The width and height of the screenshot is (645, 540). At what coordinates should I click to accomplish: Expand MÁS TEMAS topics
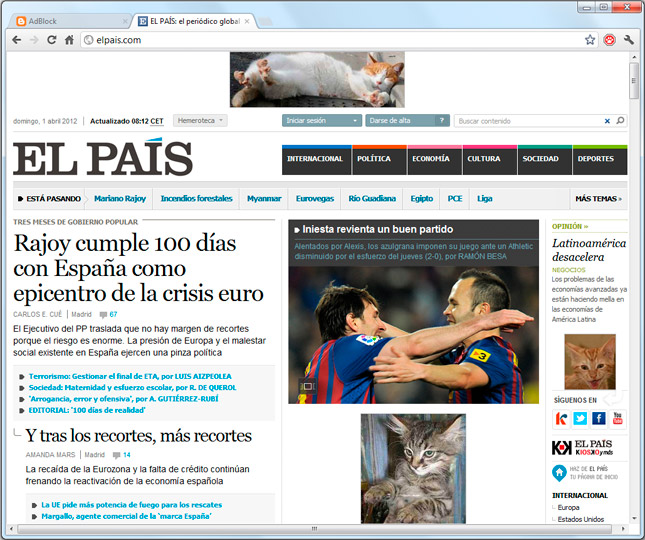[x=599, y=199]
